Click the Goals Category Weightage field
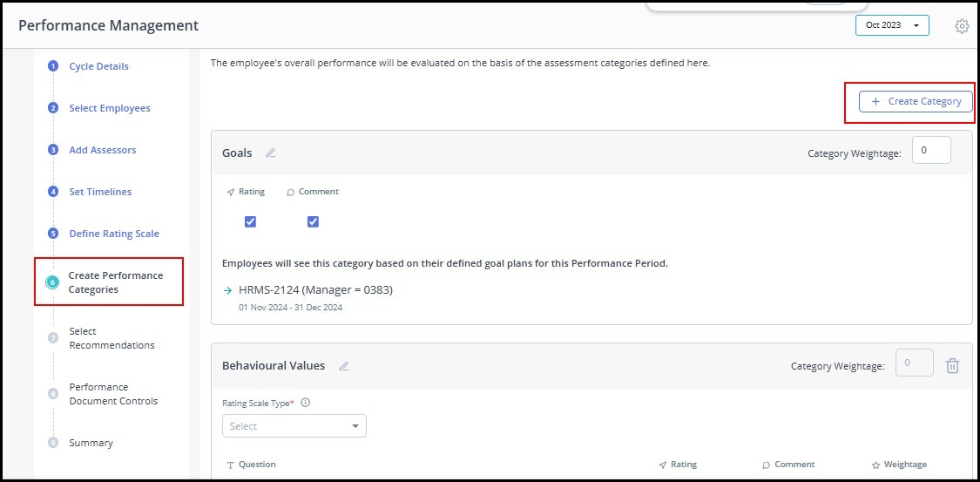 pyautogui.click(x=931, y=150)
